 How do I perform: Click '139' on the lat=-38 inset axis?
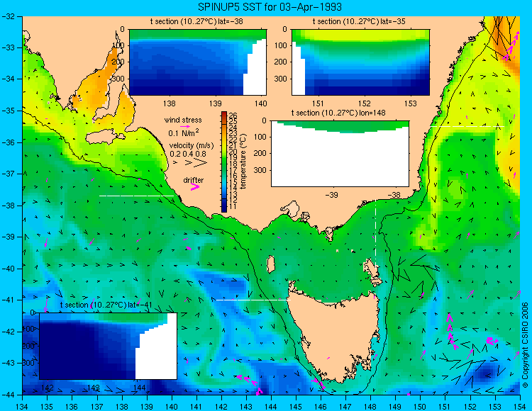click(215, 103)
